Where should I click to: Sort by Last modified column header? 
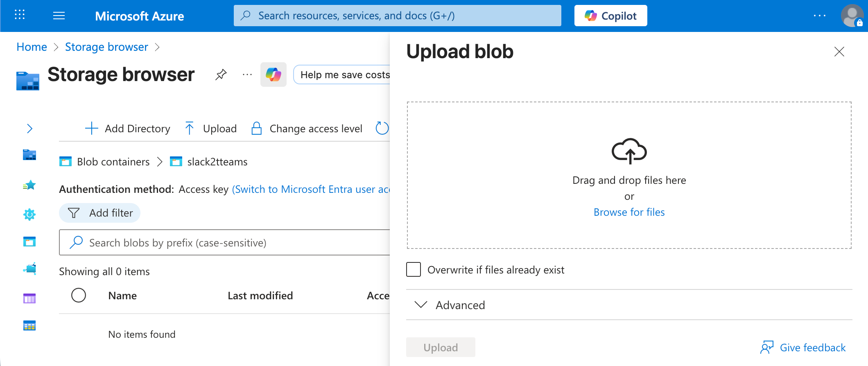coord(260,296)
